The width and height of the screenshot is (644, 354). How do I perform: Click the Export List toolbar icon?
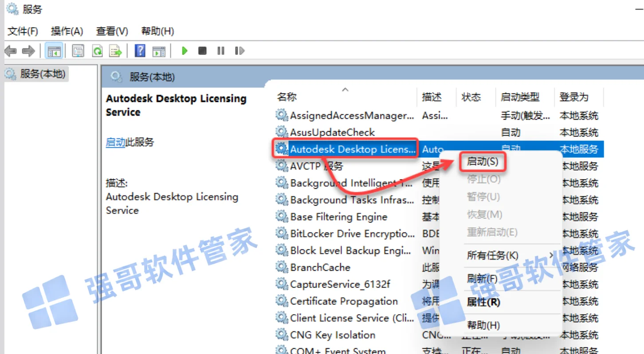pyautogui.click(x=116, y=51)
